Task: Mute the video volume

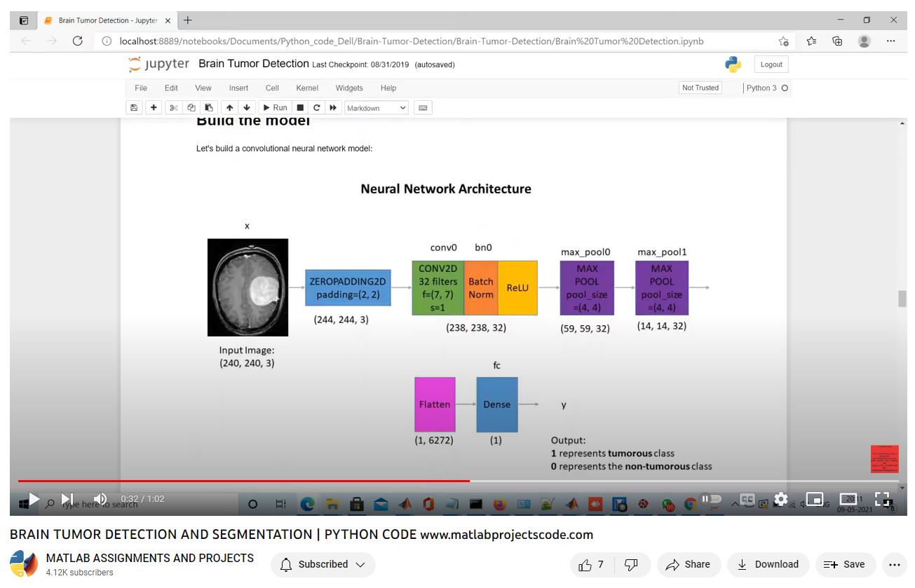Action: click(100, 499)
